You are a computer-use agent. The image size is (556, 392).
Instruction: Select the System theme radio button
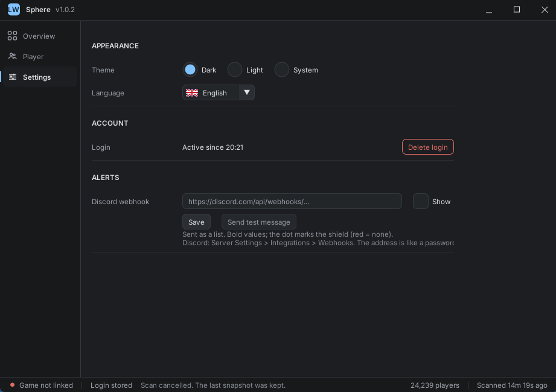[x=282, y=69]
